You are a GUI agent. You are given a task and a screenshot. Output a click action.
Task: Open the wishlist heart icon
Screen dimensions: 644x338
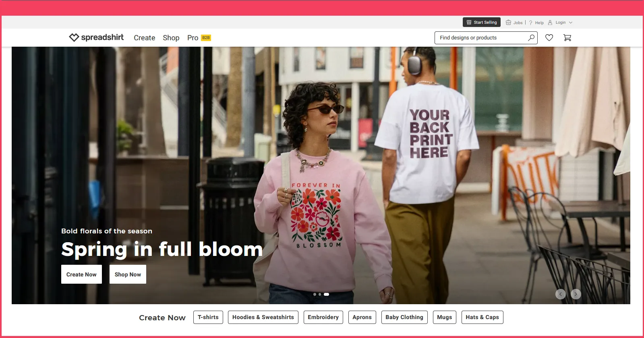click(549, 37)
